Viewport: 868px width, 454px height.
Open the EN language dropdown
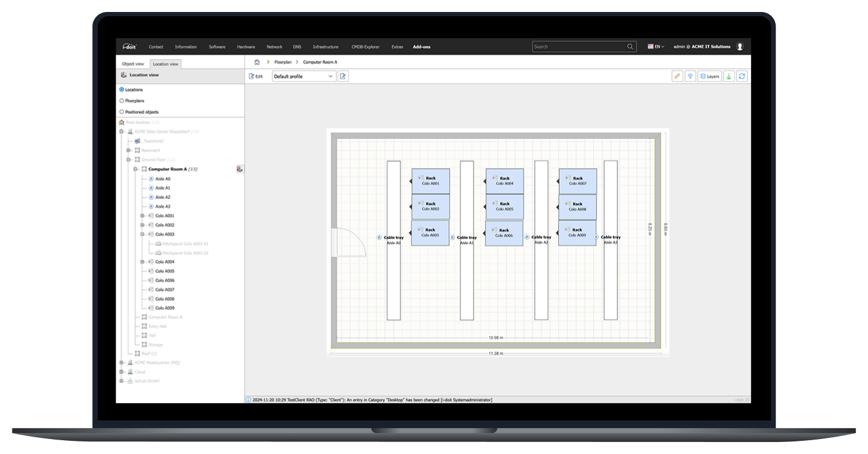[x=656, y=46]
